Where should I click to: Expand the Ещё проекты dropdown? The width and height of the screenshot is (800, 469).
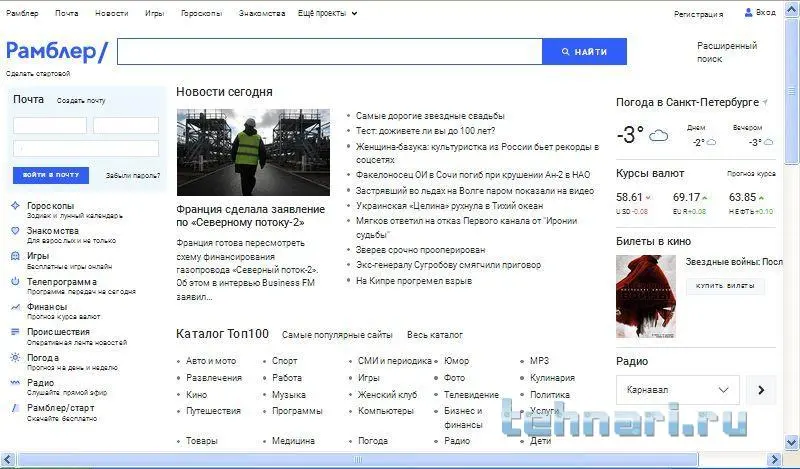click(x=327, y=13)
